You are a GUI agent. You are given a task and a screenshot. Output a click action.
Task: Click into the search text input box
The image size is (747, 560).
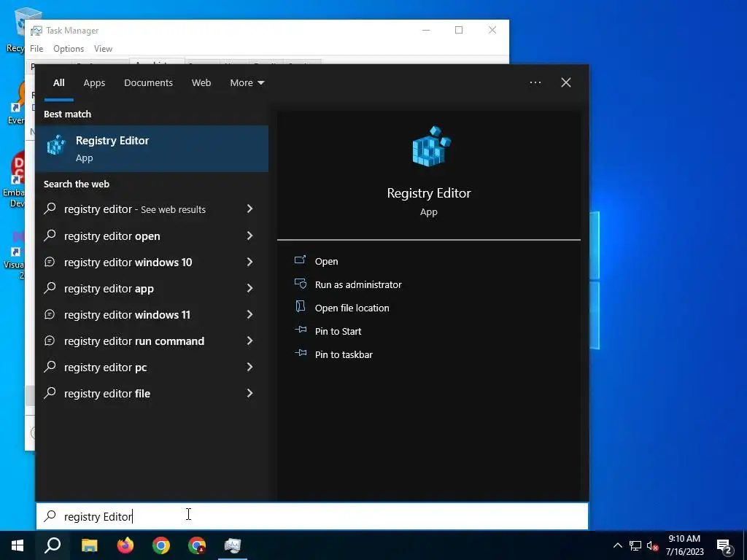(312, 516)
